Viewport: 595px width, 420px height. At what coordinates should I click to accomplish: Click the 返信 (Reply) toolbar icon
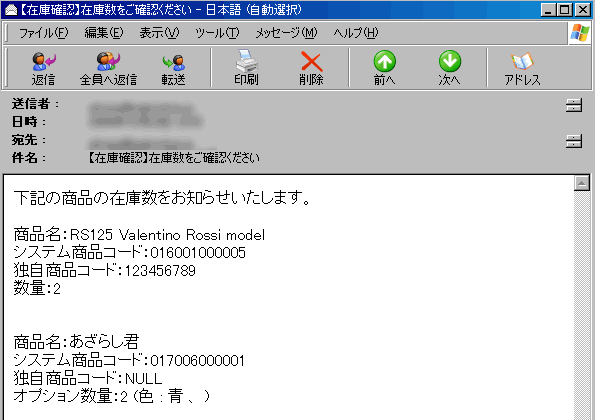pos(44,68)
